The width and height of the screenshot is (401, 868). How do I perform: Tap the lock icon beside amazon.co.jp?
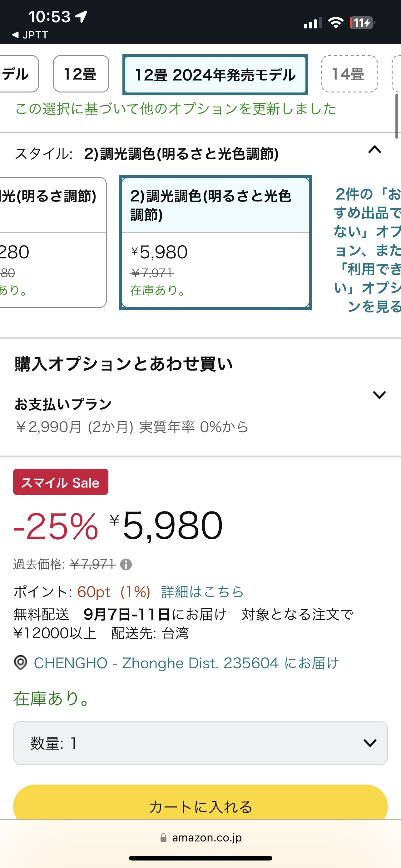[x=163, y=838]
